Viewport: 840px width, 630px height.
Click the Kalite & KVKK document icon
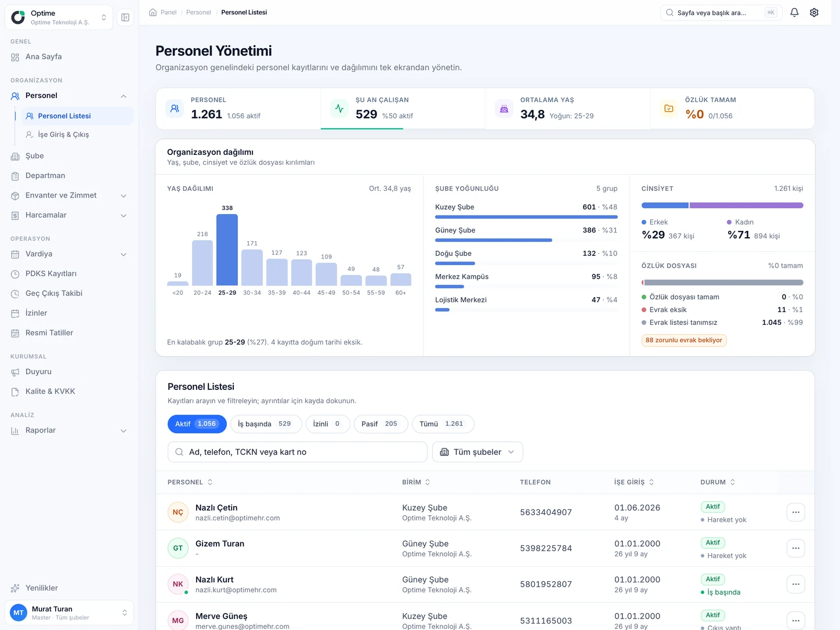[15, 392]
